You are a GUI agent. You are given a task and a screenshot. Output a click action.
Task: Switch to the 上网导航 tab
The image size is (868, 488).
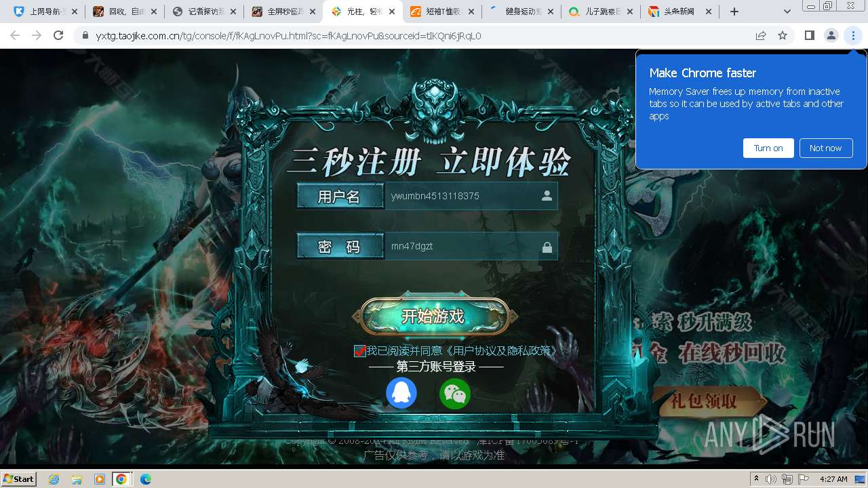pyautogui.click(x=45, y=12)
